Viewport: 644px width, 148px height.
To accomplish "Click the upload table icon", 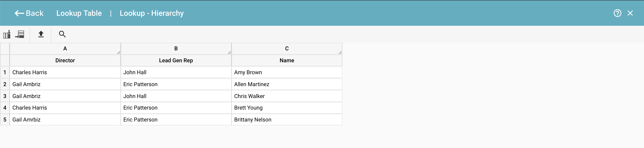I will [x=41, y=34].
